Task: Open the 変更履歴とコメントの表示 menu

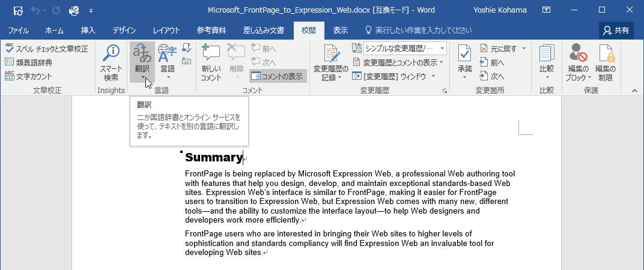Action: (398, 62)
